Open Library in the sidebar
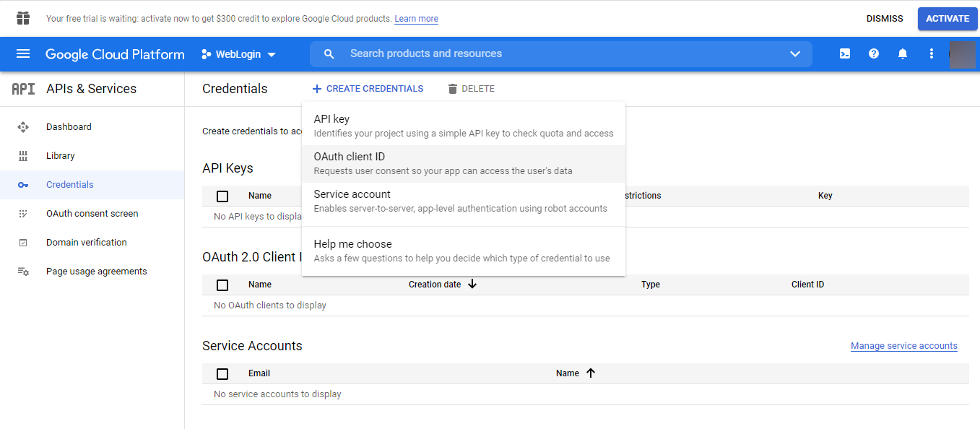Screen dimensions: 980x429 (92, 156)
